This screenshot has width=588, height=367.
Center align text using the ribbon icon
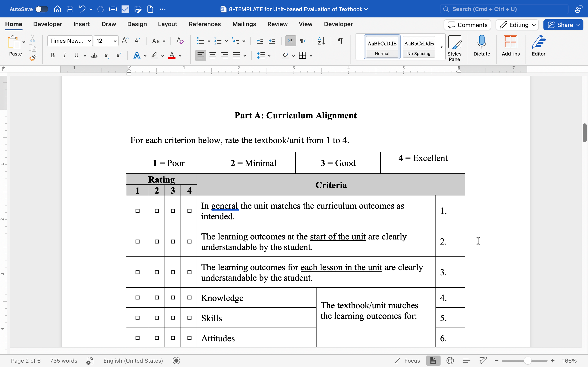(x=213, y=56)
